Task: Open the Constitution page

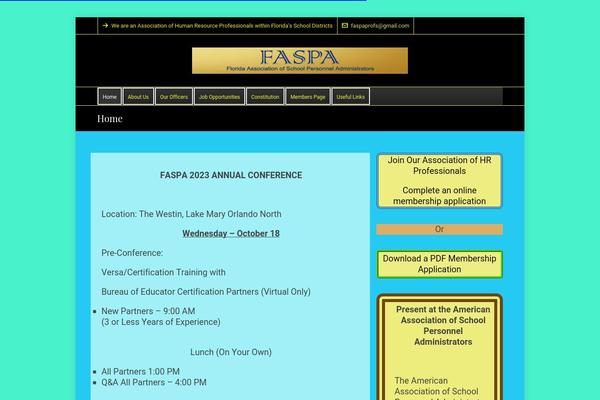Action: click(265, 97)
